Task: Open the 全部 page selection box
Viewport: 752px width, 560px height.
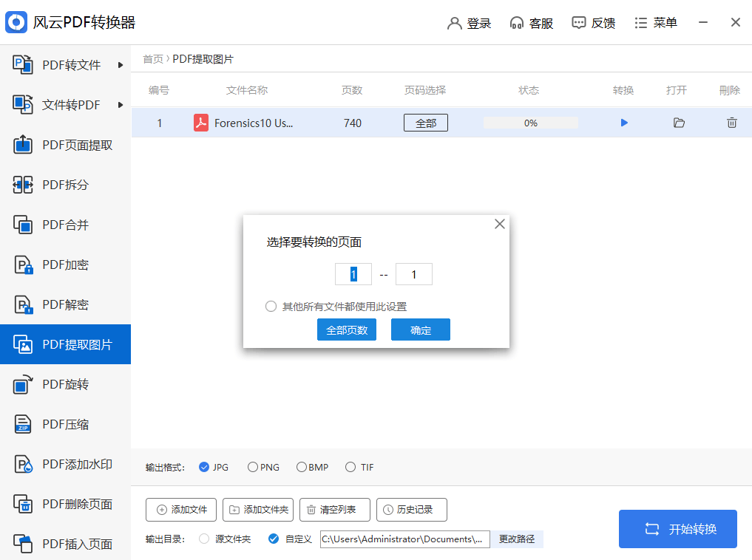Action: [x=426, y=123]
